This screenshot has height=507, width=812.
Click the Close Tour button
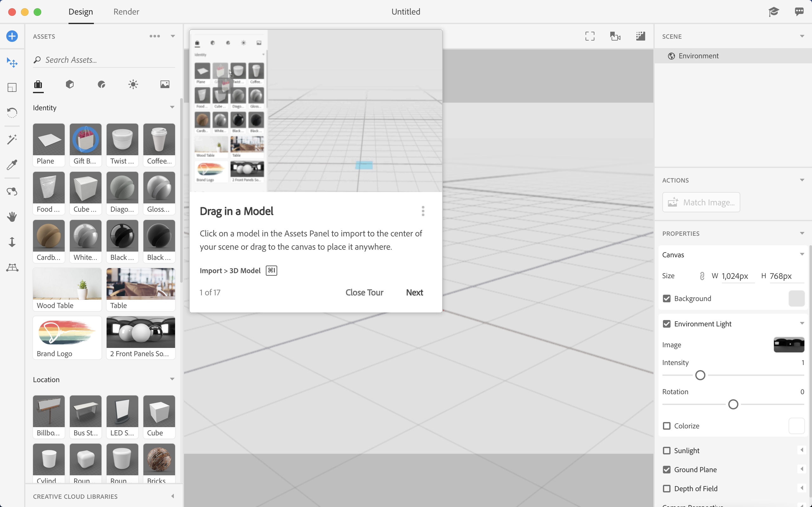tap(364, 292)
